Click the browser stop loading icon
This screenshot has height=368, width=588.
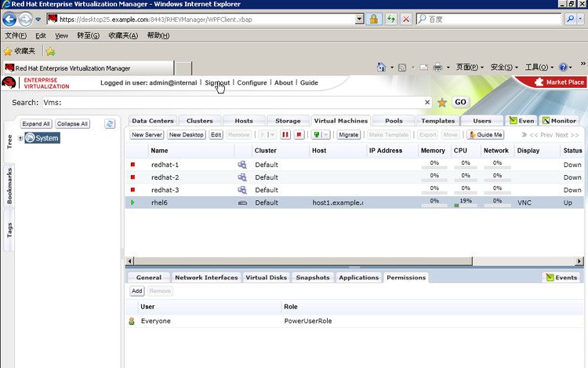point(406,19)
